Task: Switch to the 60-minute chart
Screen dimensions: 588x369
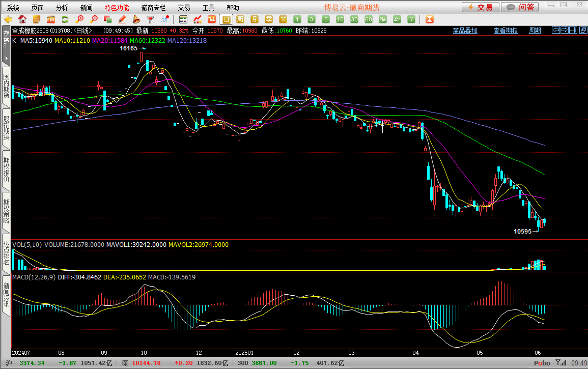Action: point(368,19)
